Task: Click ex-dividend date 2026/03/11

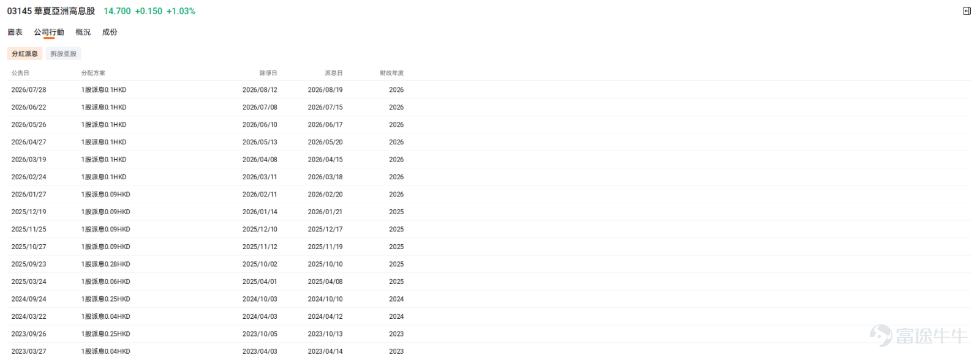Action: (260, 177)
